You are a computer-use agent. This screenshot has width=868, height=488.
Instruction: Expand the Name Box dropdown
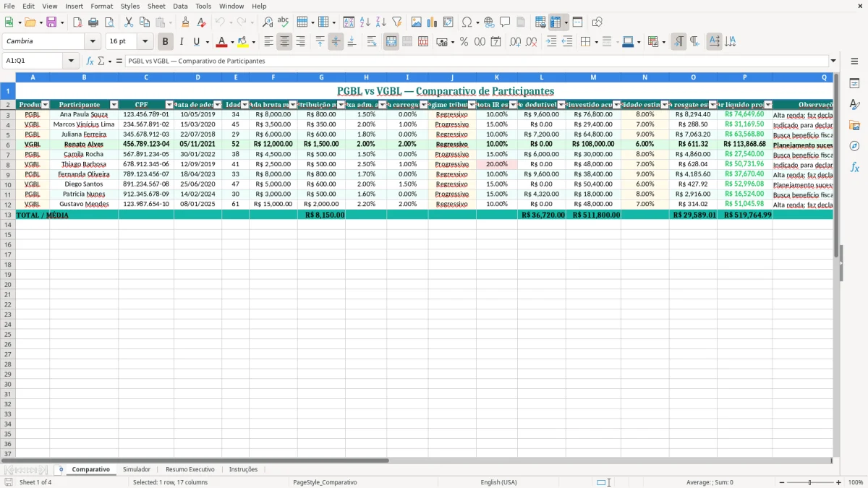(x=71, y=61)
